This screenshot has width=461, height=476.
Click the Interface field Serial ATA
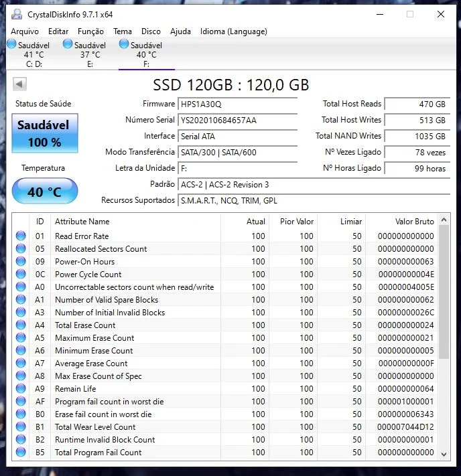[238, 137]
